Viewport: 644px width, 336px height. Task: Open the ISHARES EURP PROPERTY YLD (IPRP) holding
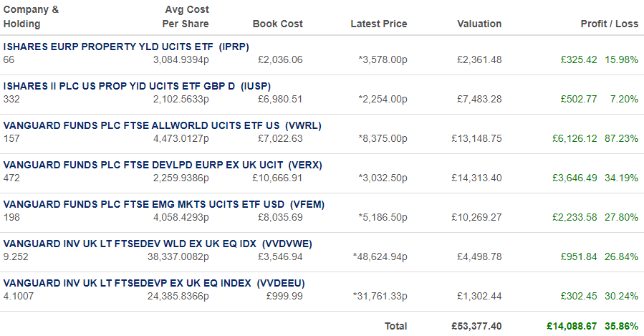pyautogui.click(x=126, y=47)
